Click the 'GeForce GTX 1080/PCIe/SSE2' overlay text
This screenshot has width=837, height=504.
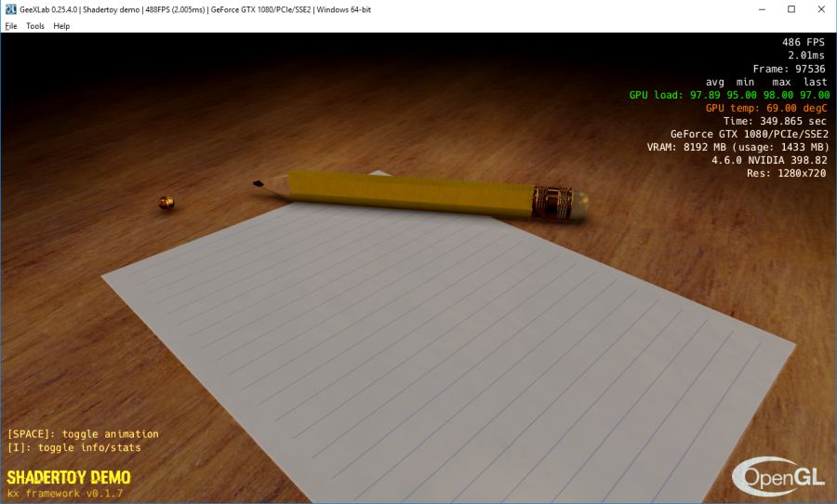click(x=750, y=134)
